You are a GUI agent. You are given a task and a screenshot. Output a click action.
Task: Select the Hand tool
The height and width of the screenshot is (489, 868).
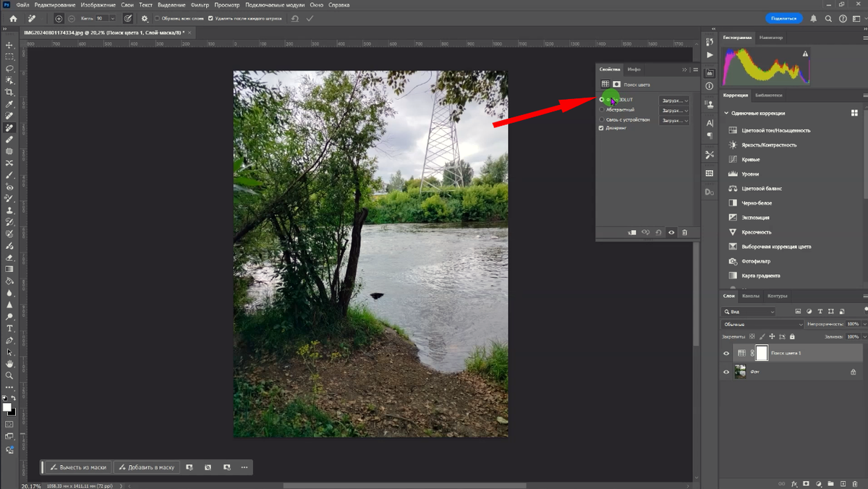click(9, 364)
